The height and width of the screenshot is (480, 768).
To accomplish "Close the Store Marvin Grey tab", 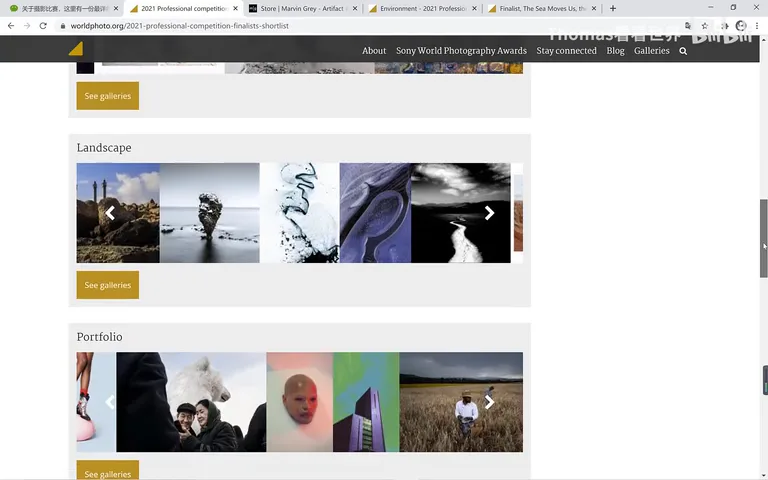I will 355,8.
